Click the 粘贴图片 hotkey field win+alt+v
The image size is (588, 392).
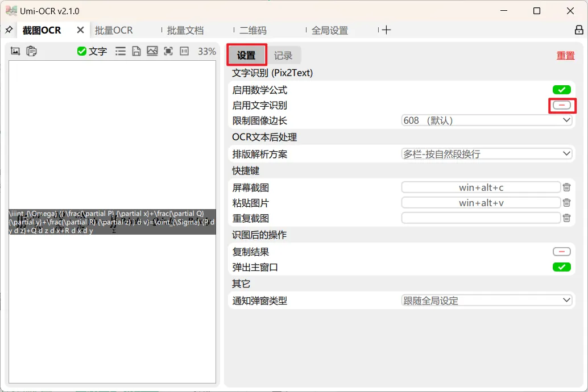point(481,203)
